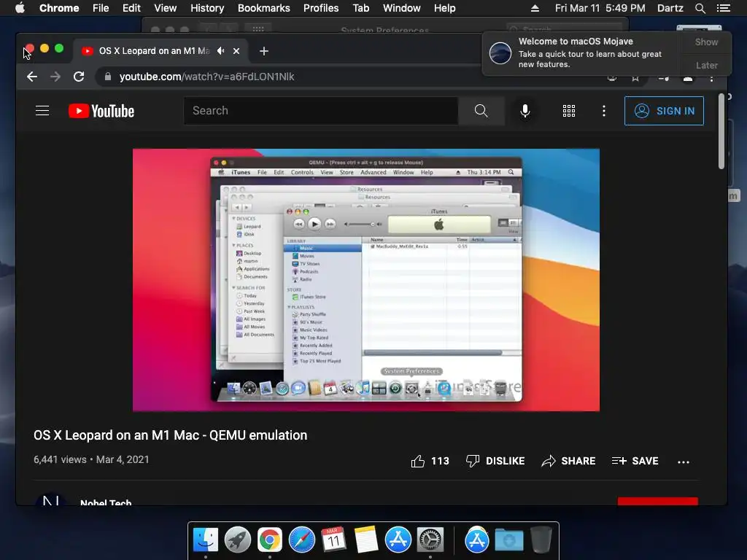
Task: Open Notes from the Dock
Action: (366, 540)
